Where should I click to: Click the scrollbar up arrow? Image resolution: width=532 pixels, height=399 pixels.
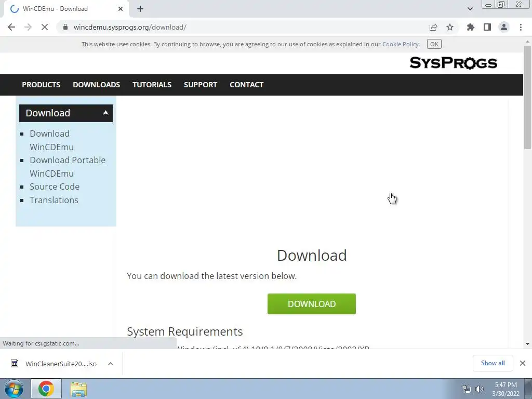tap(527, 42)
